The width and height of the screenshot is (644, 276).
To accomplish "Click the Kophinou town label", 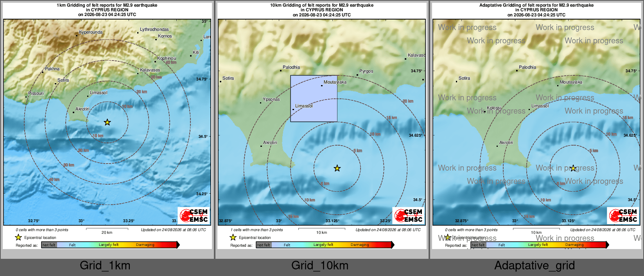I will (167, 58).
